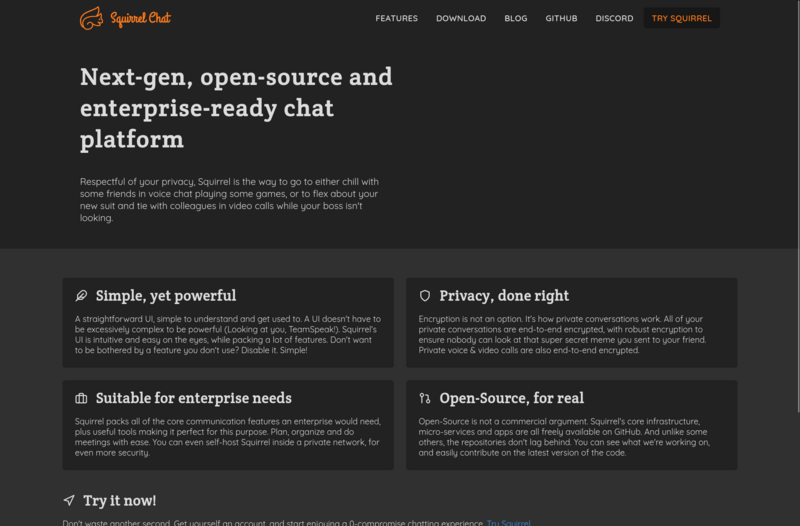800x526 pixels.
Task: Select the heading Privacy, done right
Action: click(504, 296)
